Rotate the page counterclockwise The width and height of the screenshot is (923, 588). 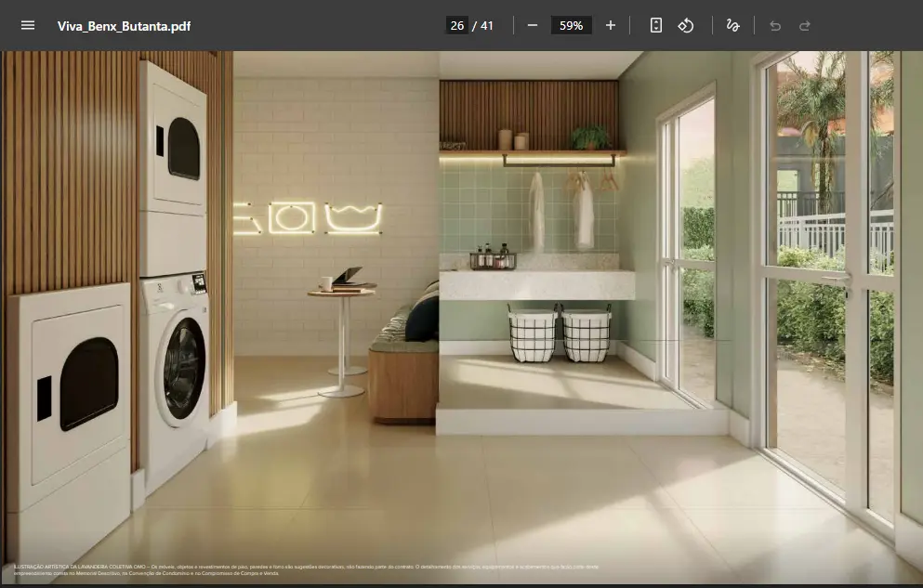[686, 25]
